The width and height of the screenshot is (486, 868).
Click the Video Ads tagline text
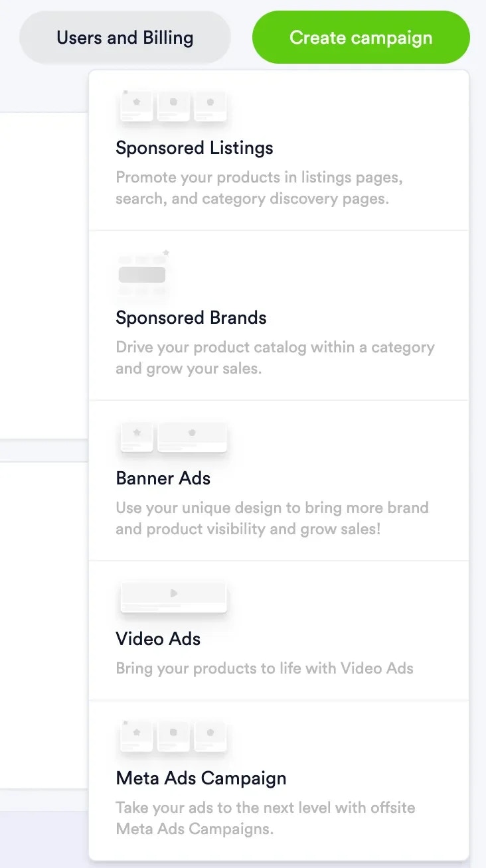tap(264, 668)
